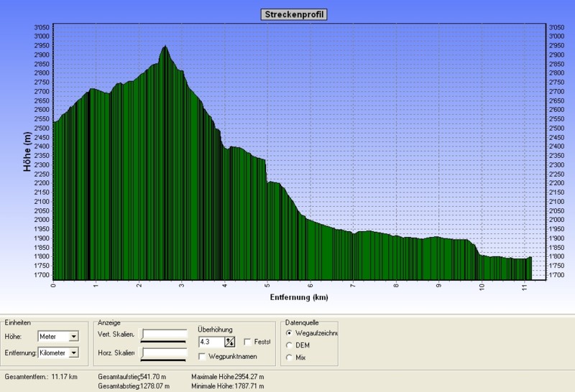Click the highest peak in the profile
The width and height of the screenshot is (575, 392).
[165, 47]
